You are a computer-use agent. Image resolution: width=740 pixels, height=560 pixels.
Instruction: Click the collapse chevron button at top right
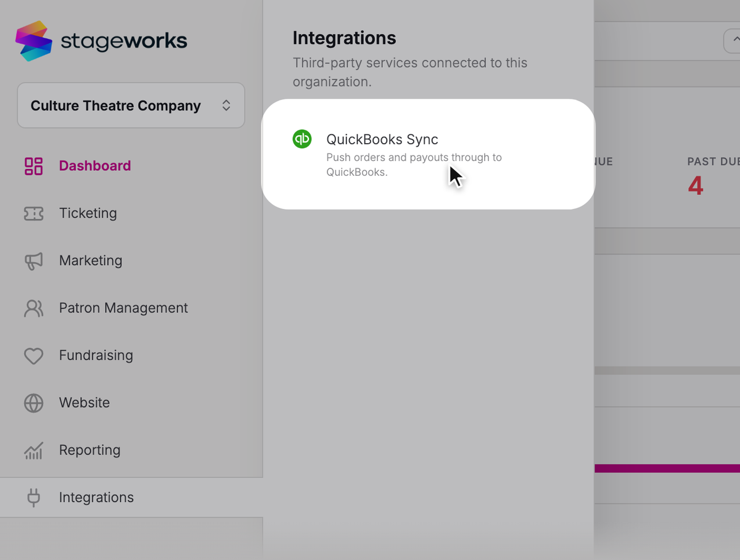tap(731, 41)
